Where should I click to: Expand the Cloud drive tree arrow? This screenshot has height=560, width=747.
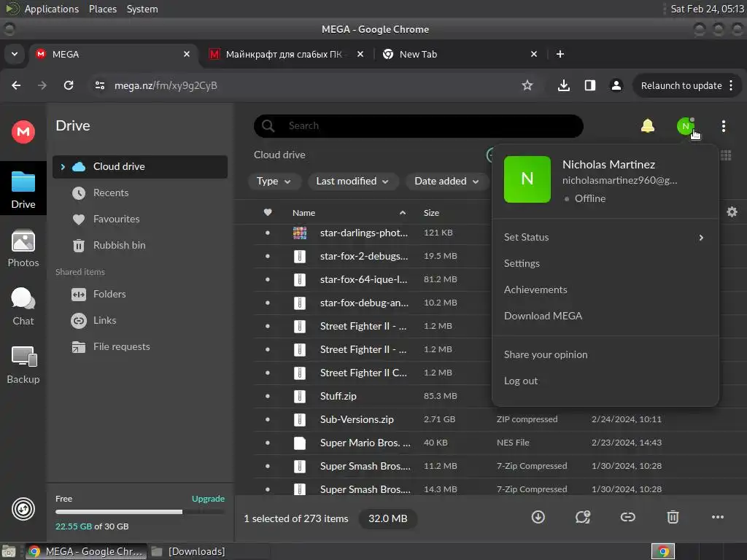click(x=63, y=167)
